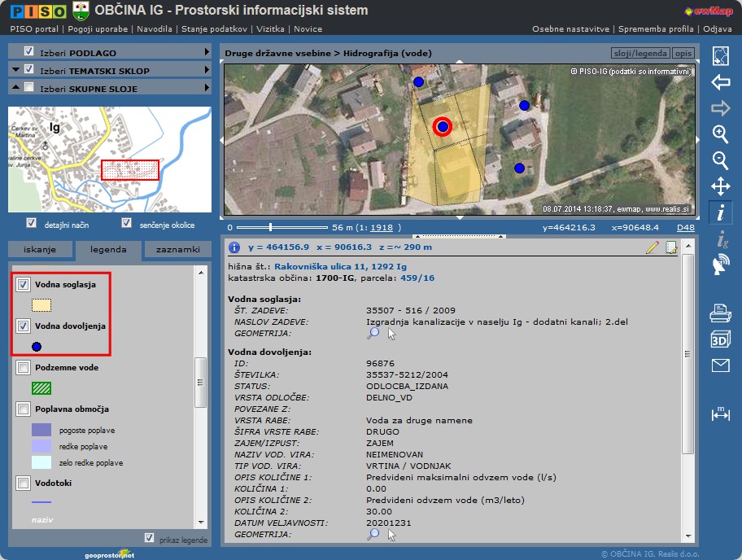This screenshot has height=560, width=742.
Task: Open the 3D view tool
Action: click(x=720, y=339)
